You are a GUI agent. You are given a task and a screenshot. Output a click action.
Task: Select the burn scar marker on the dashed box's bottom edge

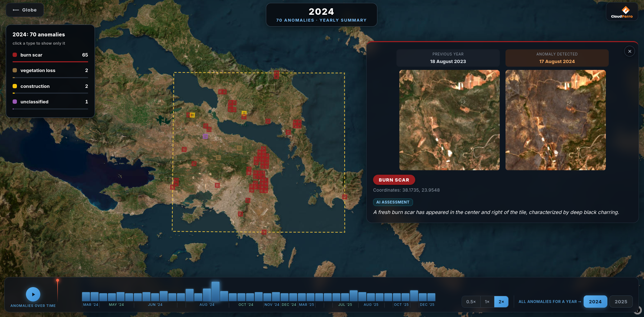tap(264, 232)
